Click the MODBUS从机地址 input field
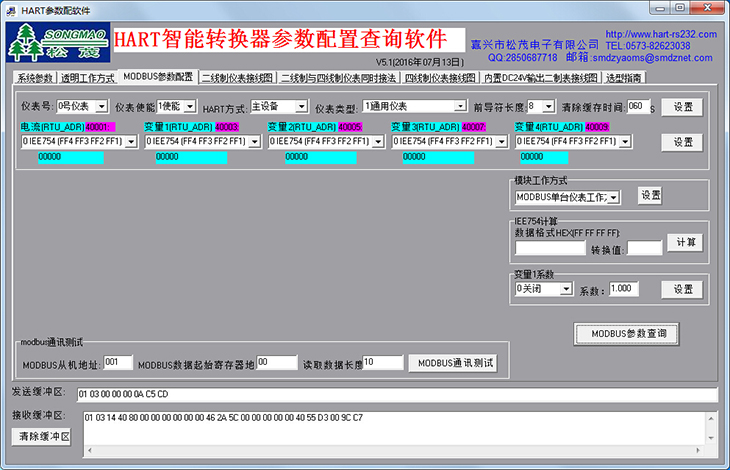The height and width of the screenshot is (470, 730). pyautogui.click(x=117, y=362)
